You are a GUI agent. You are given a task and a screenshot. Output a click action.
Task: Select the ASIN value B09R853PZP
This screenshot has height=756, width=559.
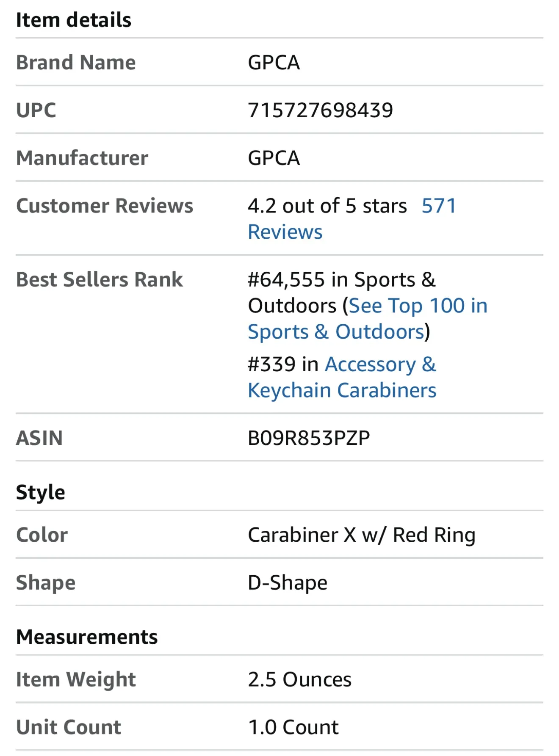tap(309, 438)
